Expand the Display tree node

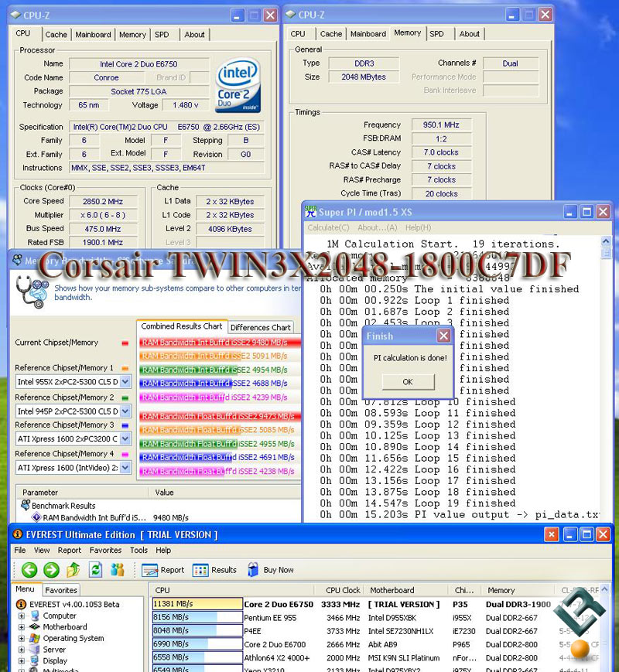21,661
